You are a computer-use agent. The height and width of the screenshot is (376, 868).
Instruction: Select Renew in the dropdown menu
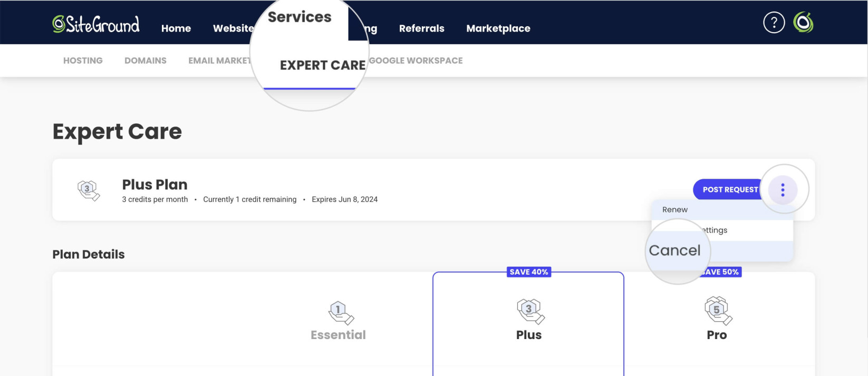tap(722, 209)
